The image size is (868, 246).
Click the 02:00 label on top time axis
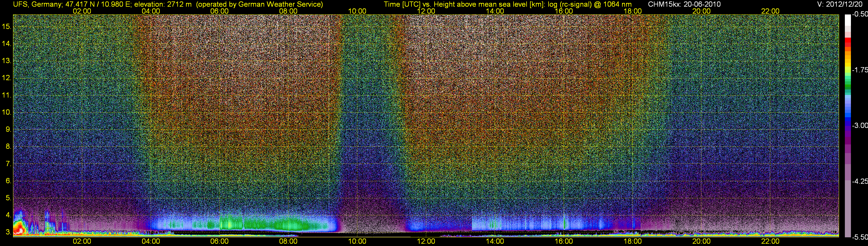[x=82, y=11]
